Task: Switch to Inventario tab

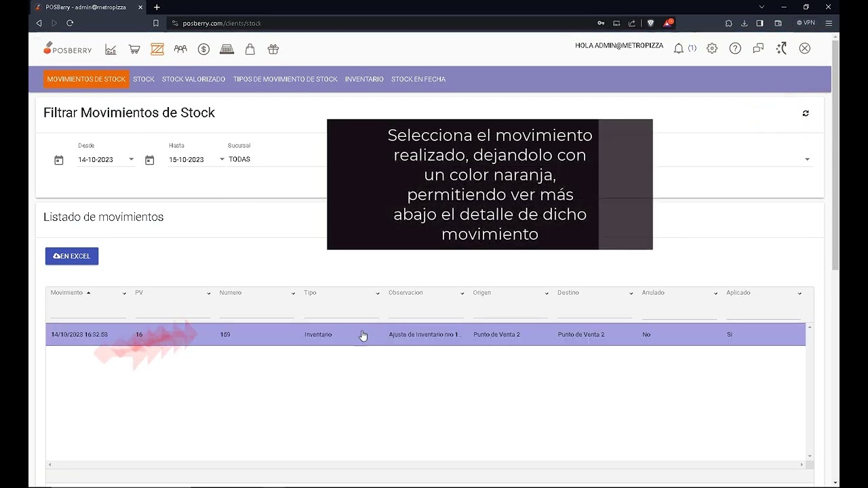Action: pyautogui.click(x=364, y=79)
